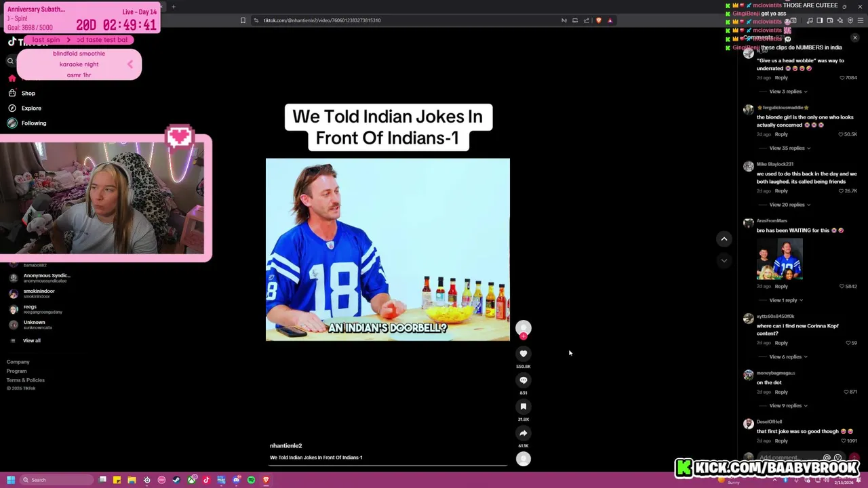Like AresFromMars comment (5842)
The width and height of the screenshot is (868, 488).
[843, 286]
